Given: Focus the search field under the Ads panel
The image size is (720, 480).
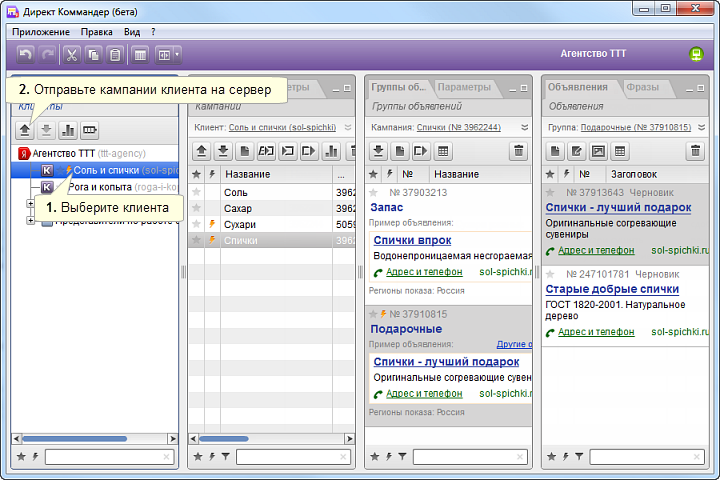Looking at the screenshot, I should 647,457.
